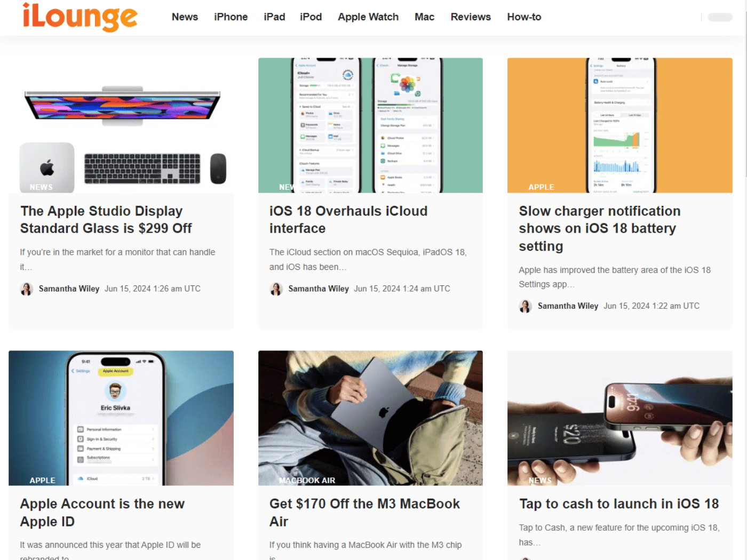
Task: Open Slow charger notification article headline
Action: [600, 229]
